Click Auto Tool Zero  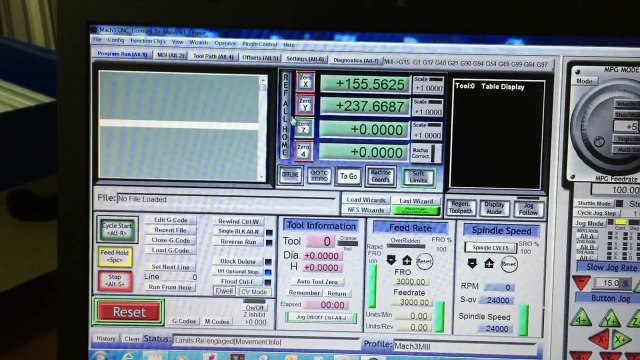coord(317,282)
